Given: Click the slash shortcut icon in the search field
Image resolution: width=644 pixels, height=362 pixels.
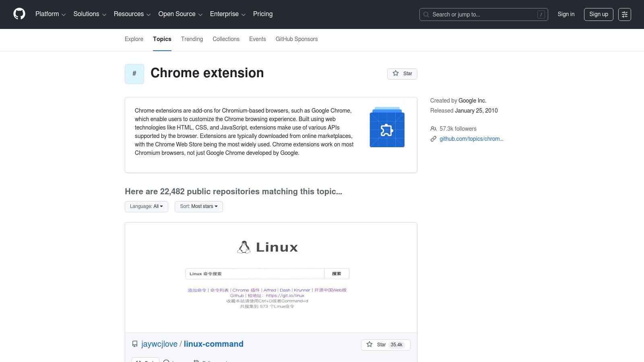Looking at the screenshot, I should [541, 14].
